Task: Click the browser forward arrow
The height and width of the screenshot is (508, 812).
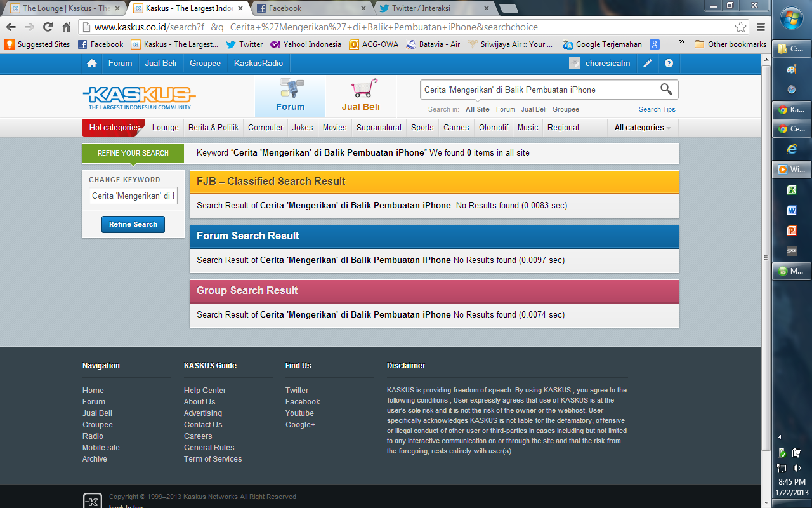Action: pos(29,27)
